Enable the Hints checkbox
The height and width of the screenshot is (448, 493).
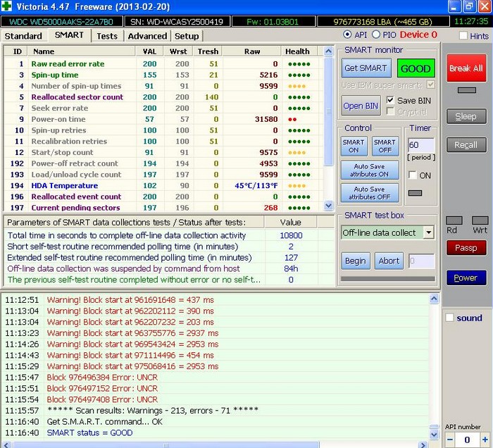tap(463, 35)
